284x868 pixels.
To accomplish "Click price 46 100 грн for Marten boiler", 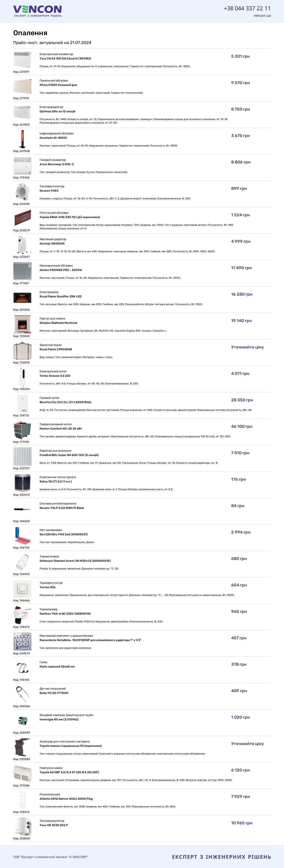I will 242,426.
